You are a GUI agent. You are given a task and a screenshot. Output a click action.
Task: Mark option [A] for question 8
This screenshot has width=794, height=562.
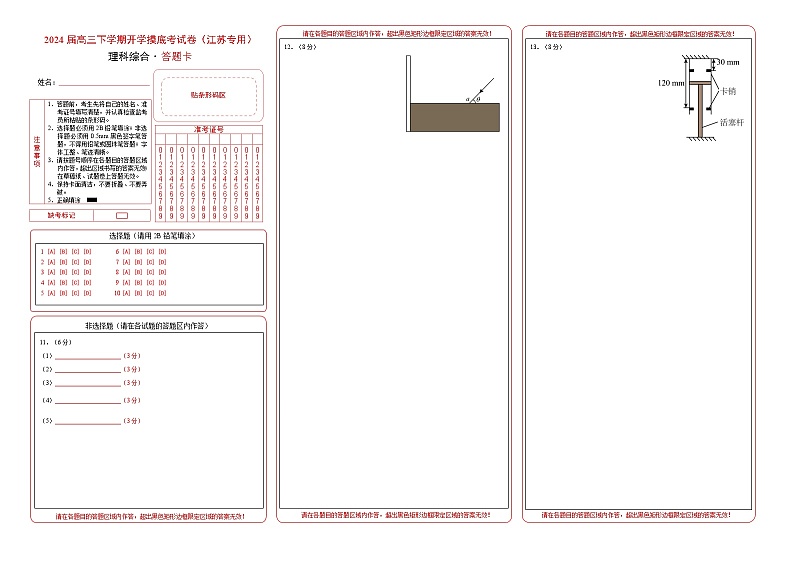click(127, 272)
